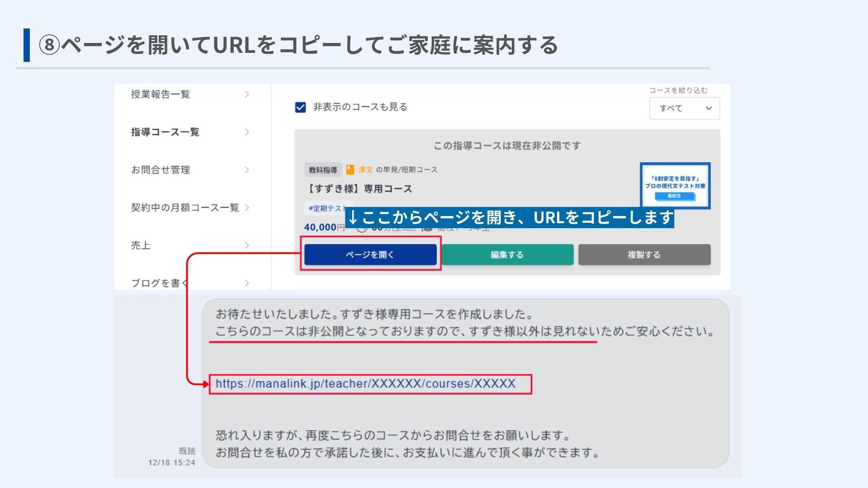Click the gray 複製する button

click(644, 254)
